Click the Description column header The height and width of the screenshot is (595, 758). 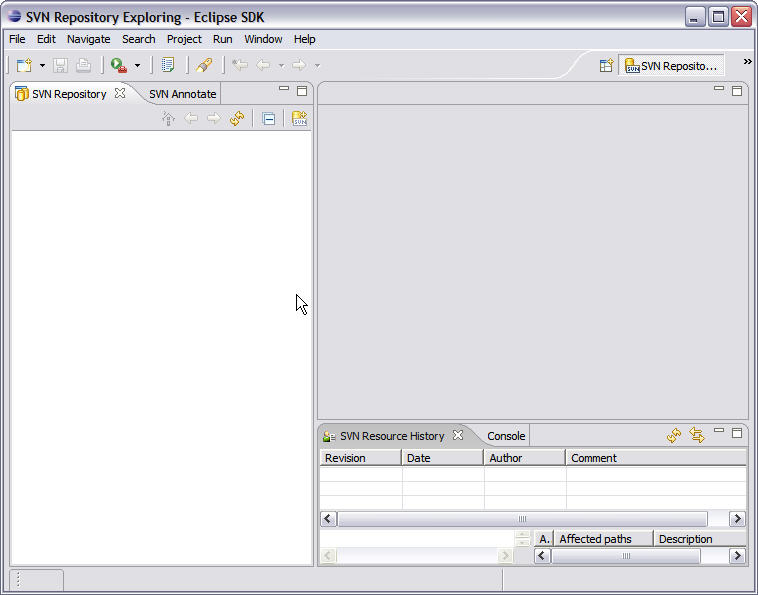[x=700, y=539]
